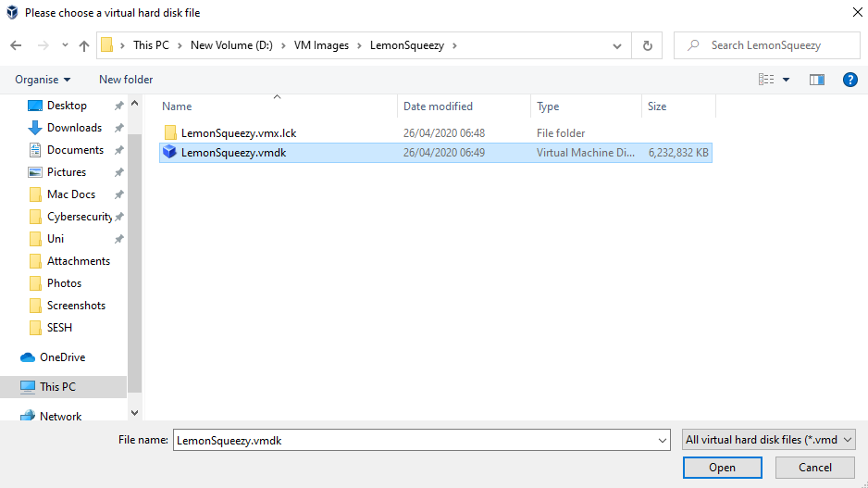Select Downloads in the navigation pane
The width and height of the screenshot is (868, 488).
click(74, 128)
